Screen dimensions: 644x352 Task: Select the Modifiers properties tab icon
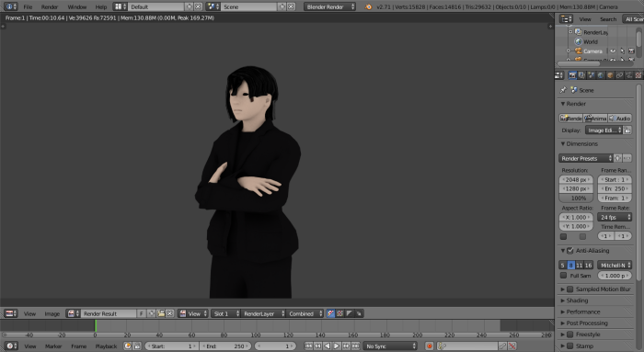[x=628, y=75]
